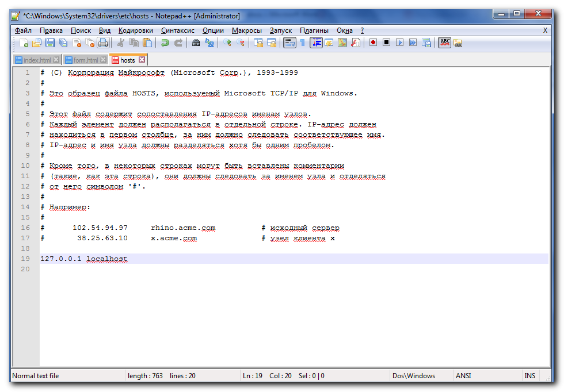
Task: Print the current document
Action: 103,43
